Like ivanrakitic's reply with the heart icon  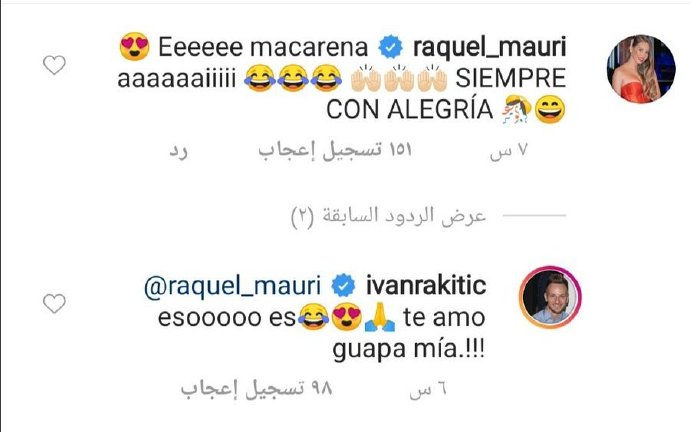point(54,304)
